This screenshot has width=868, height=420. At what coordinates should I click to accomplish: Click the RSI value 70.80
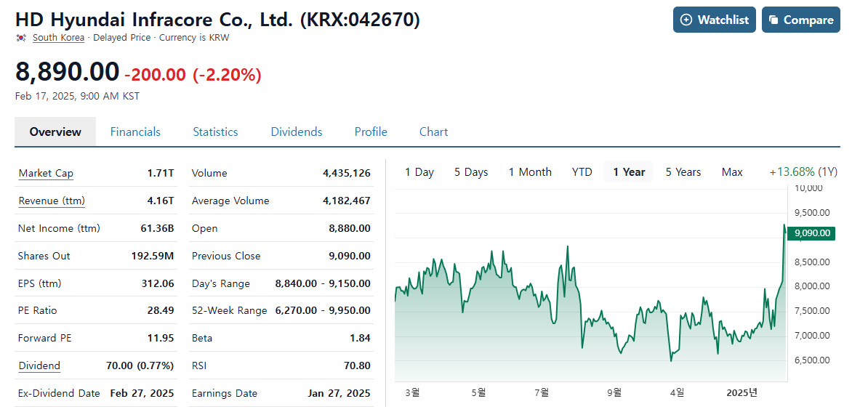pyautogui.click(x=358, y=366)
